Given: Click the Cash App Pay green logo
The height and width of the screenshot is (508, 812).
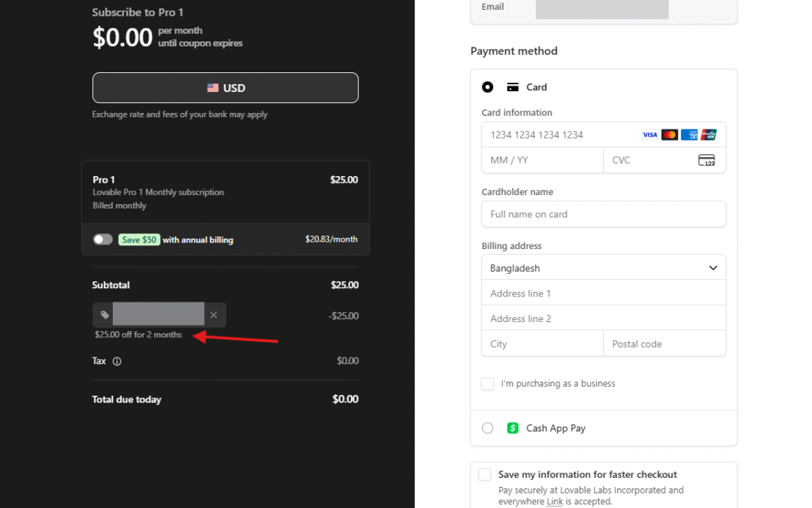Looking at the screenshot, I should (x=513, y=428).
